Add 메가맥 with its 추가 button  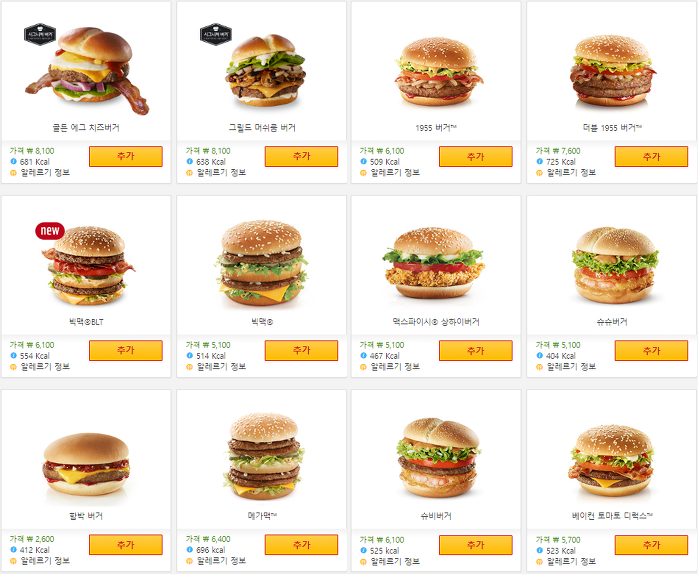pos(301,545)
